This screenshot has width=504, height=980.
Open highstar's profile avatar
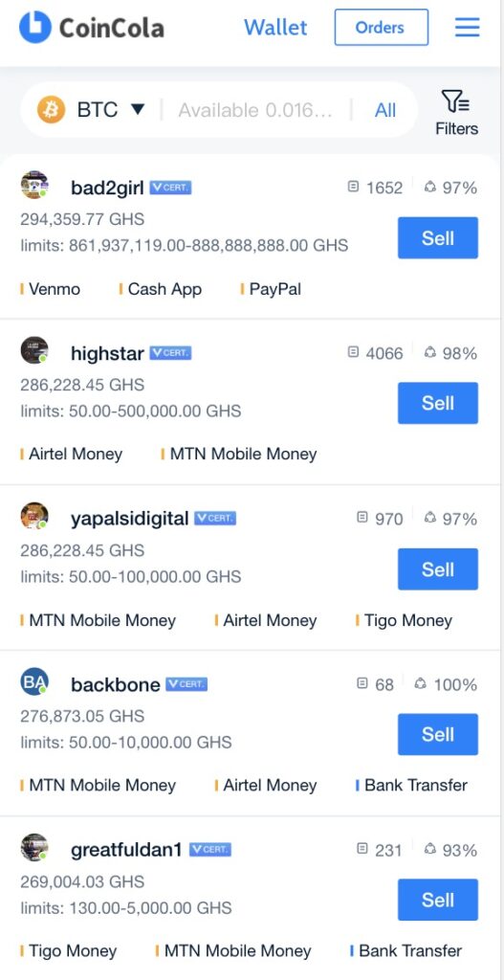click(34, 350)
